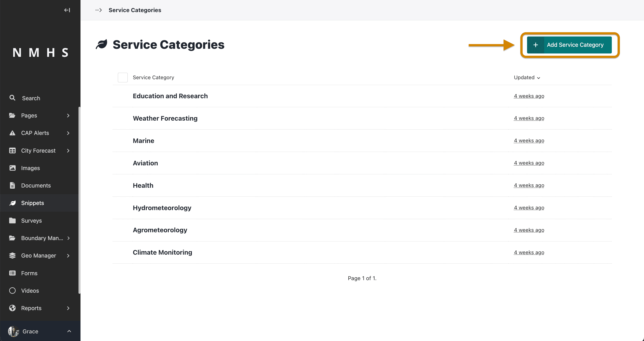
Task: Expand the CAP Alerts submenu chevron
Action: 68,133
